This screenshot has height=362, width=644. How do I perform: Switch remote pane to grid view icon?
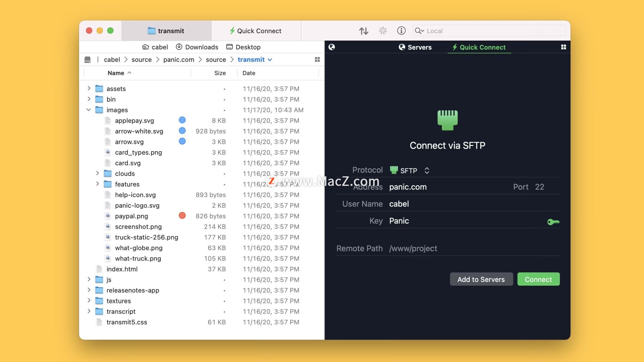pyautogui.click(x=563, y=47)
